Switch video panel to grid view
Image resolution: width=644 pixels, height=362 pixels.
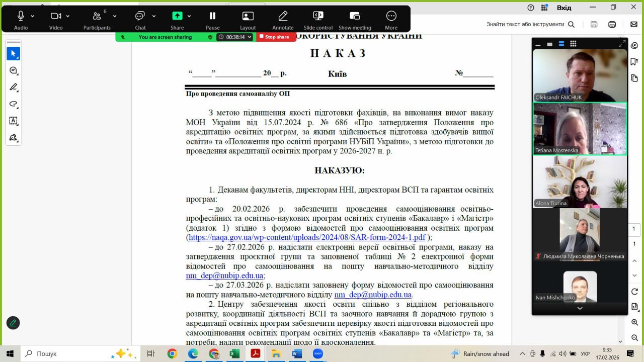(573, 44)
